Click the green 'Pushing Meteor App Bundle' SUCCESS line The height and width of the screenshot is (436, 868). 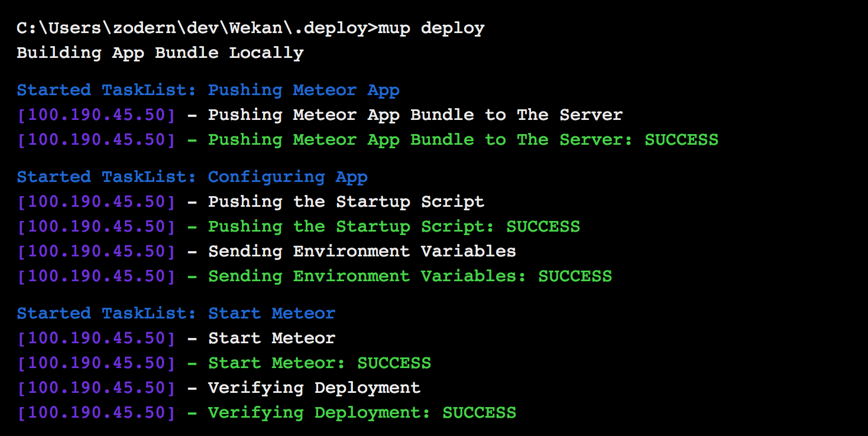tap(368, 139)
